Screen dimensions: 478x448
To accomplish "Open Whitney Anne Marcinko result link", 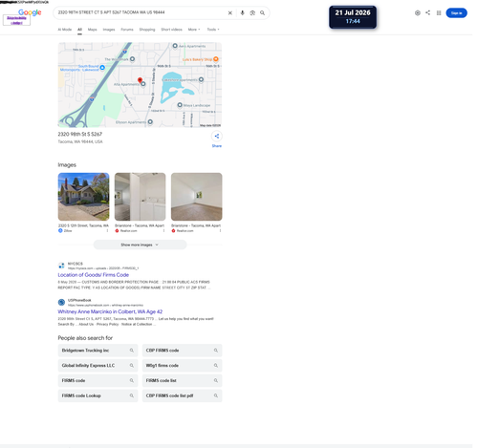I will click(110, 311).
